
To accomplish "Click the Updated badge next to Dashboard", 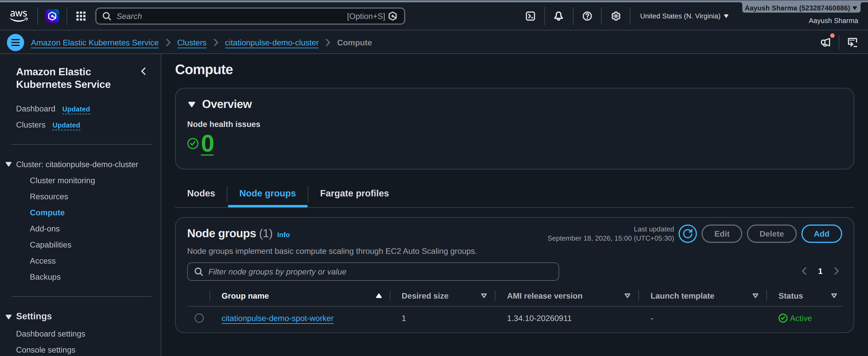I will (76, 109).
